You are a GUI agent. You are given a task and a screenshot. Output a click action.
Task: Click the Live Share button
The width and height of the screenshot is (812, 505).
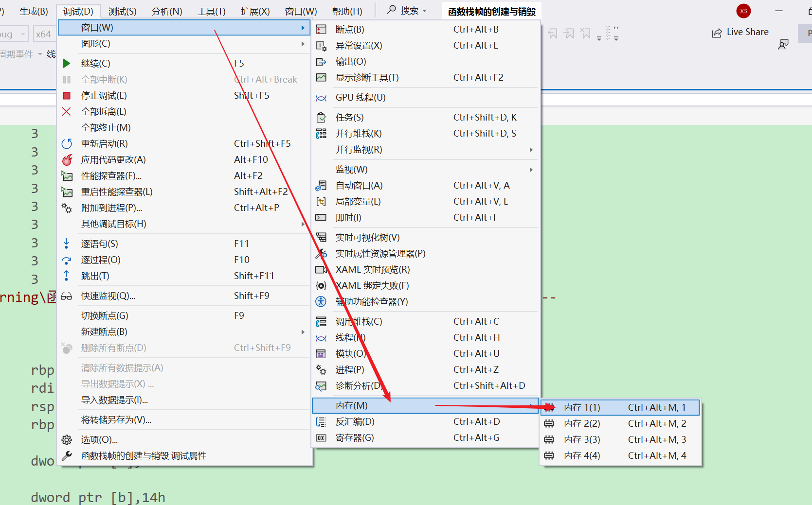pos(740,33)
